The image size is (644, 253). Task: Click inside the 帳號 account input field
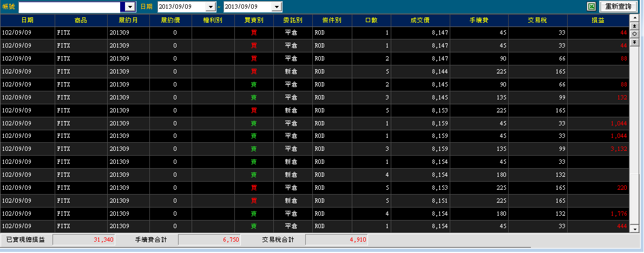[70, 7]
